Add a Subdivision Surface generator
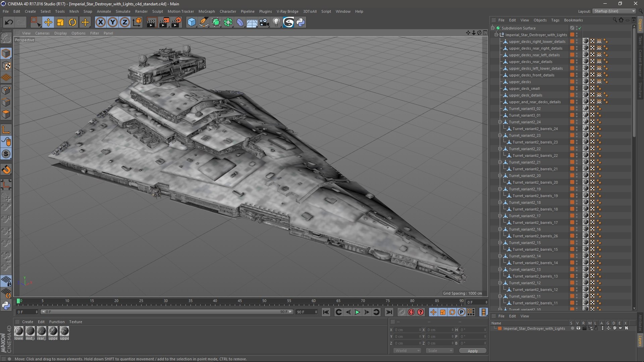644x362 pixels. click(x=216, y=22)
